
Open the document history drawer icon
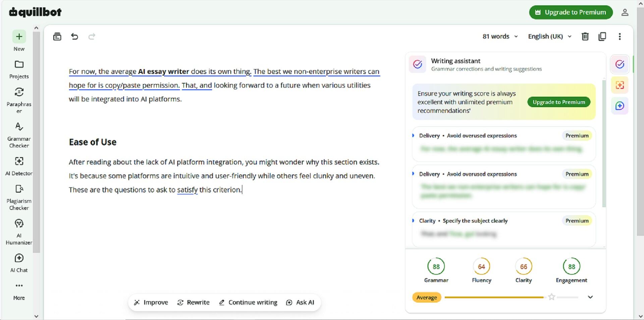57,36
